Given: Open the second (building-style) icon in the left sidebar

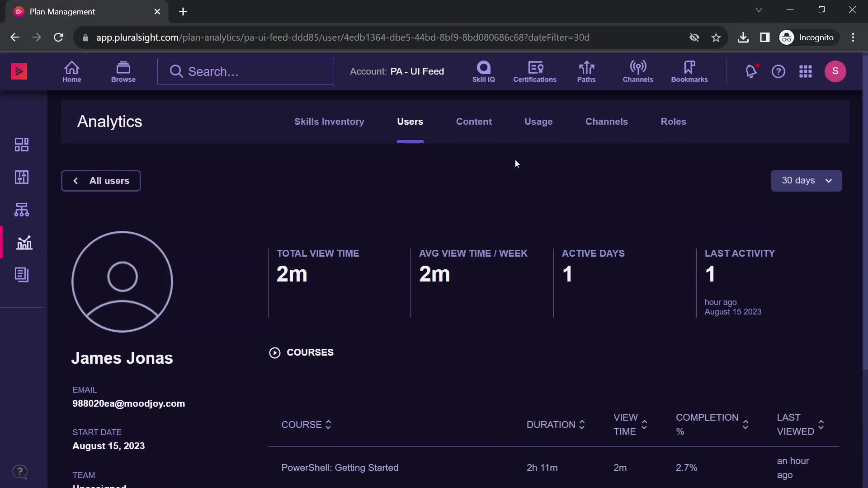Looking at the screenshot, I should pyautogui.click(x=22, y=177).
